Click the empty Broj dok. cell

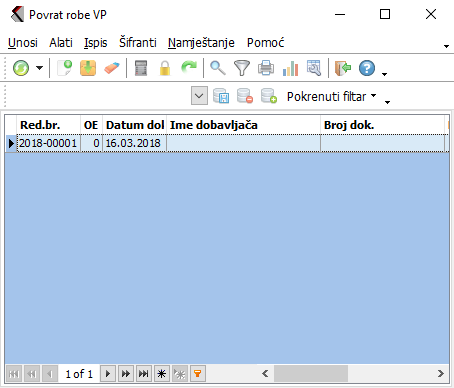(x=383, y=143)
